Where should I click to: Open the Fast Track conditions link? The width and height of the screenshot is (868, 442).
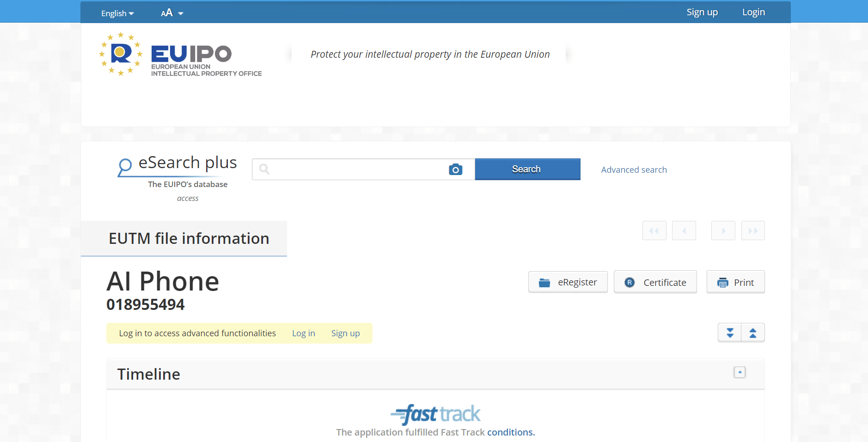coord(511,432)
